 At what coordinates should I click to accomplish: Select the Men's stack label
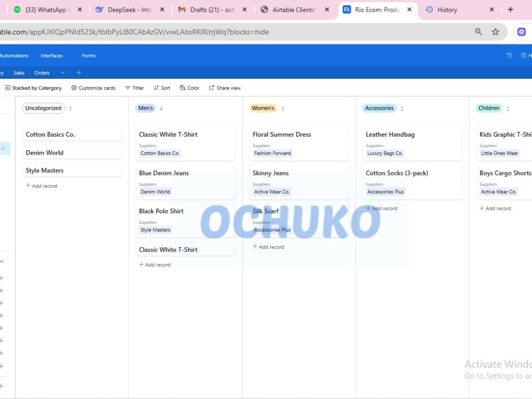(x=146, y=108)
